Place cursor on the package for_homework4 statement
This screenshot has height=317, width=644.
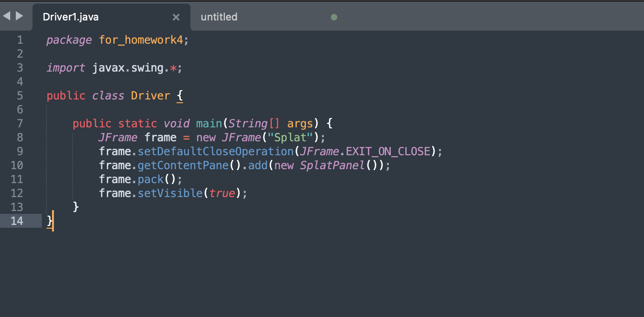116,40
